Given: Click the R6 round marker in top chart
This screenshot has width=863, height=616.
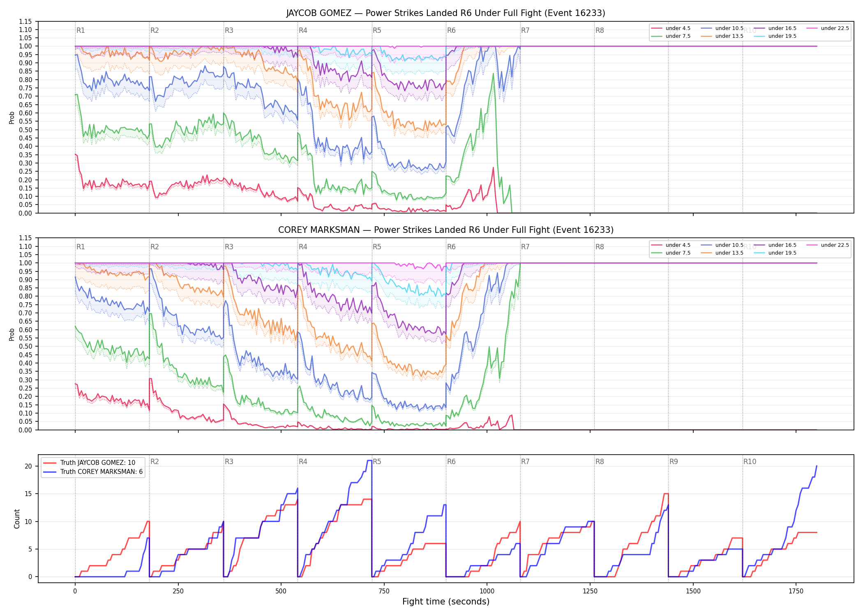Looking at the screenshot, I should pyautogui.click(x=451, y=30).
